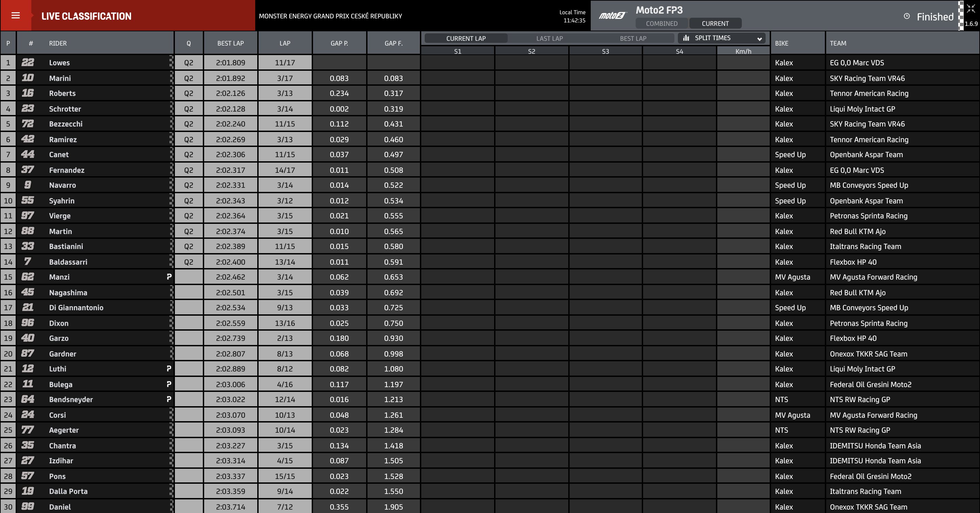Click the Local Time 11:42:35 display
Image resolution: width=980 pixels, height=513 pixels.
[573, 16]
